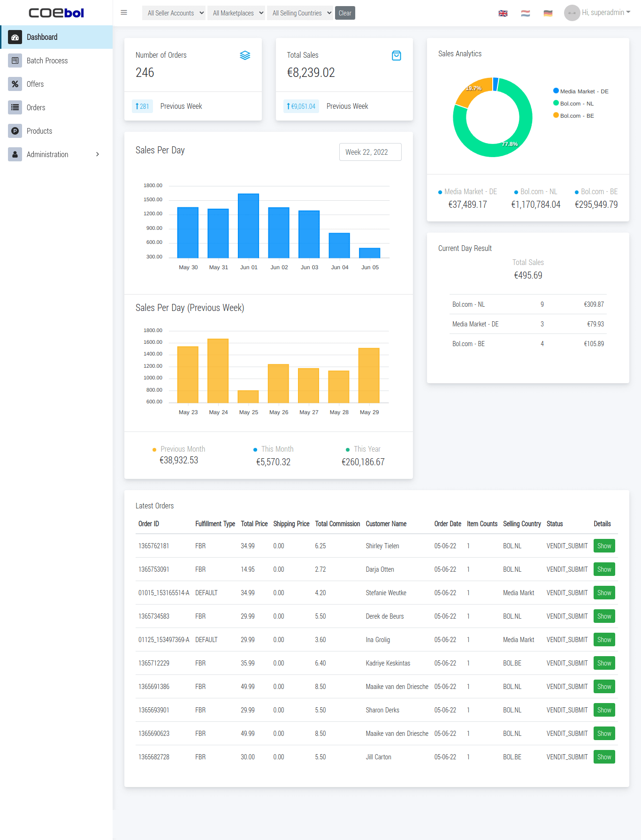Show details for order 1365682728
The width and height of the screenshot is (641, 840).
pos(604,757)
